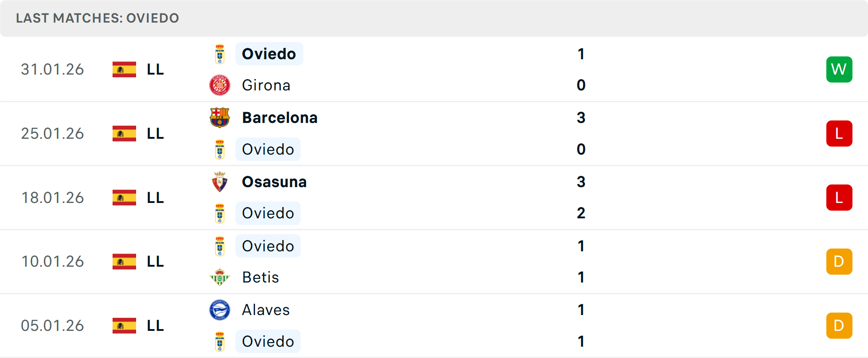Image resolution: width=868 pixels, height=358 pixels.
Task: Click the D result badge beside the Alaves match
Action: 839,325
